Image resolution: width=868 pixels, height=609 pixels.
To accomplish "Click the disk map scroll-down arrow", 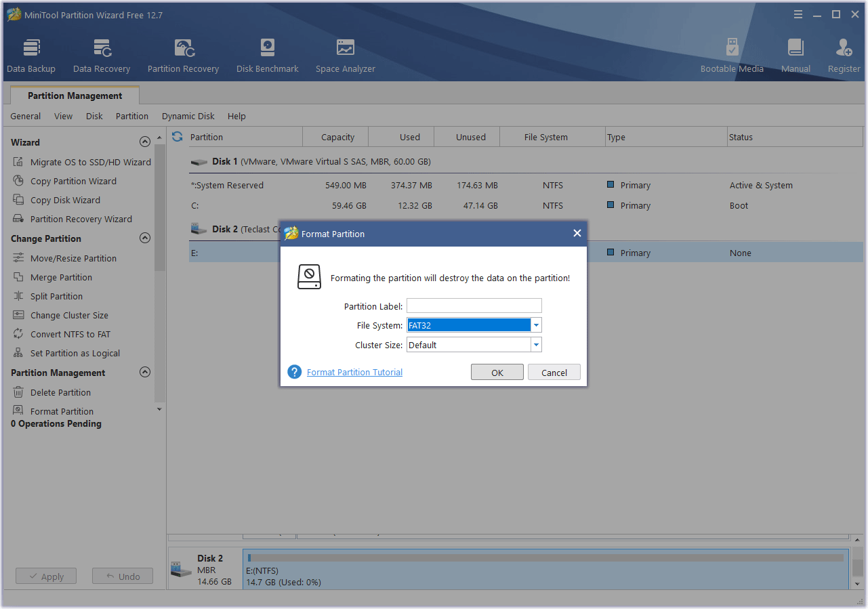I will (x=857, y=583).
